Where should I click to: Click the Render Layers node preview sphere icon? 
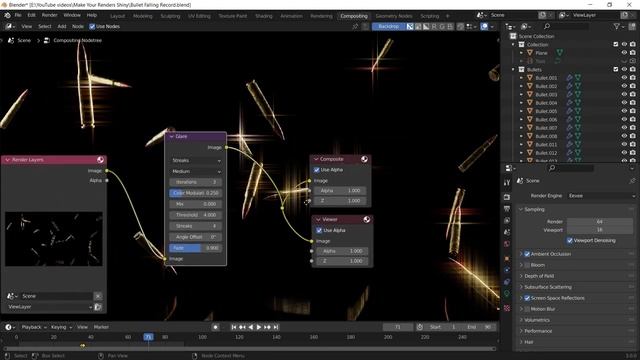100,160
